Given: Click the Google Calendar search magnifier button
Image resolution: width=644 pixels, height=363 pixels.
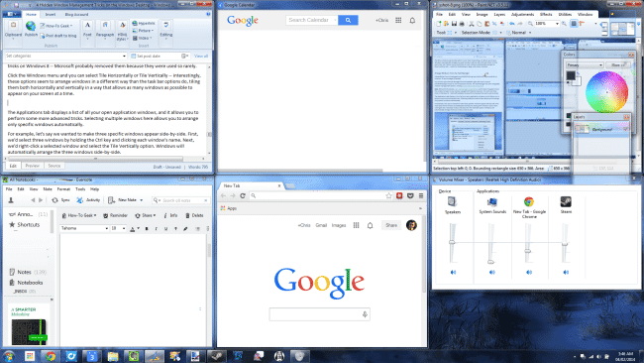Looking at the screenshot, I should click(x=348, y=20).
